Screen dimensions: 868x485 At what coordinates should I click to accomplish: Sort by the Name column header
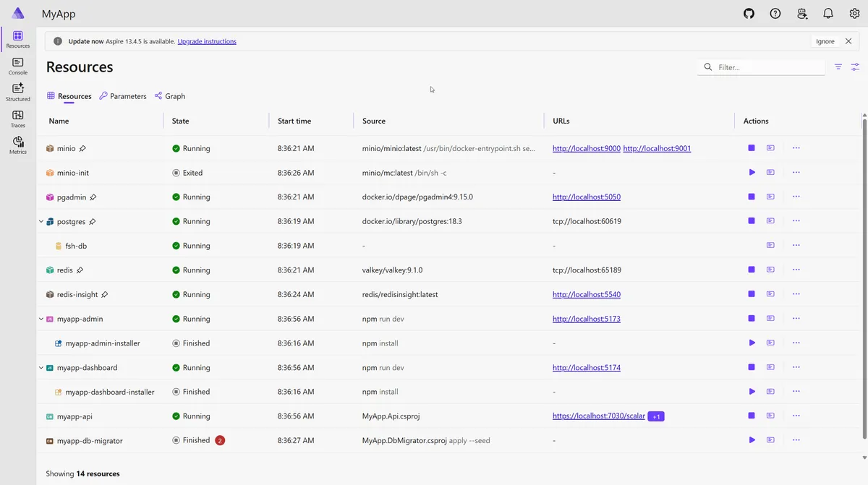pyautogui.click(x=59, y=121)
